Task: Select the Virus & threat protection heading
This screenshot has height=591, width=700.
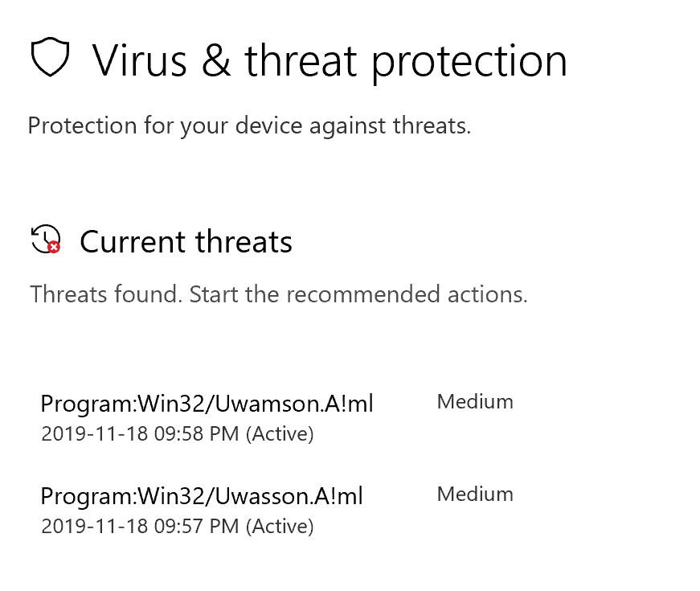Action: coord(330,61)
